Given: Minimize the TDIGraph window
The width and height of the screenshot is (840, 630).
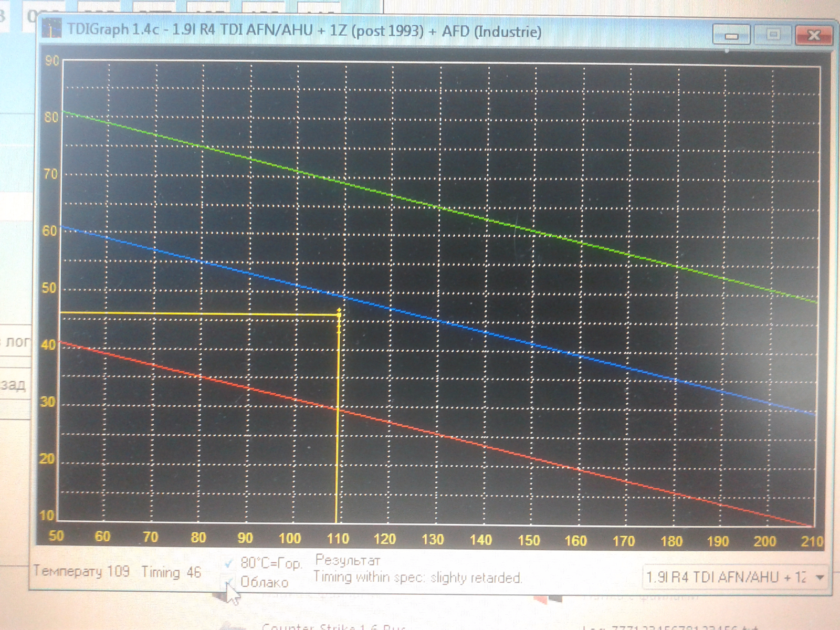Looking at the screenshot, I should pos(731,35).
